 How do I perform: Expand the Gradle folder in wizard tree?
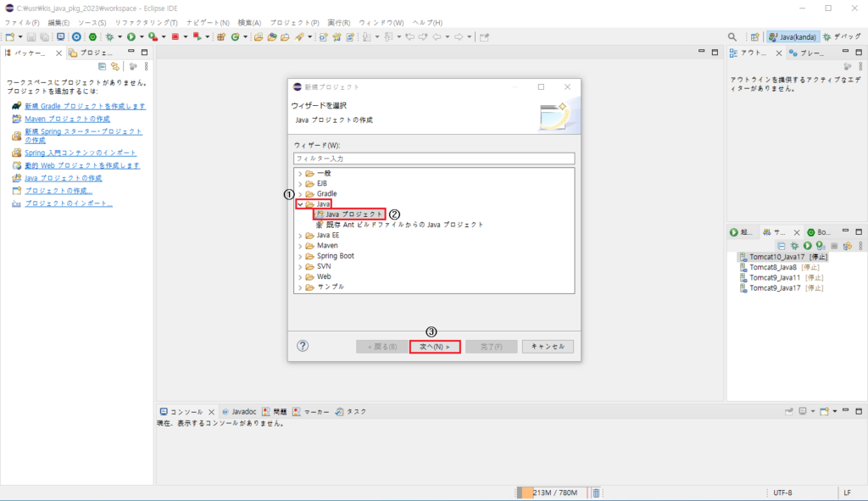pos(301,194)
